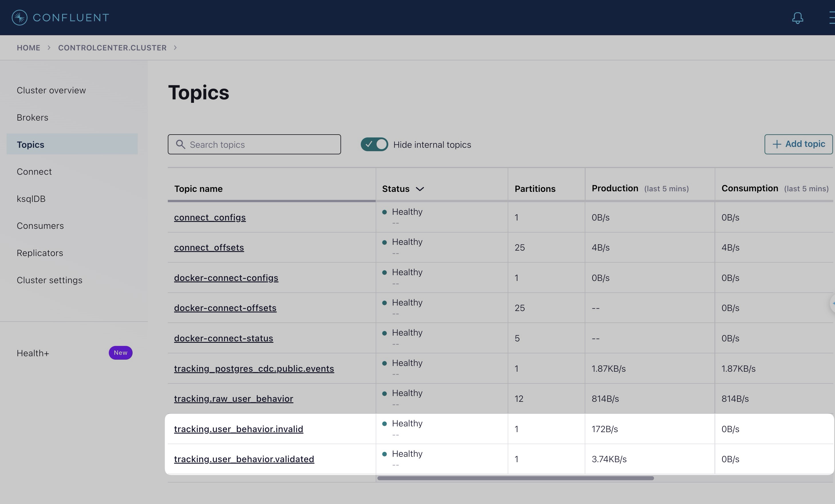835x504 pixels.
Task: Open the hamburger menu at top right
Action: point(832,18)
